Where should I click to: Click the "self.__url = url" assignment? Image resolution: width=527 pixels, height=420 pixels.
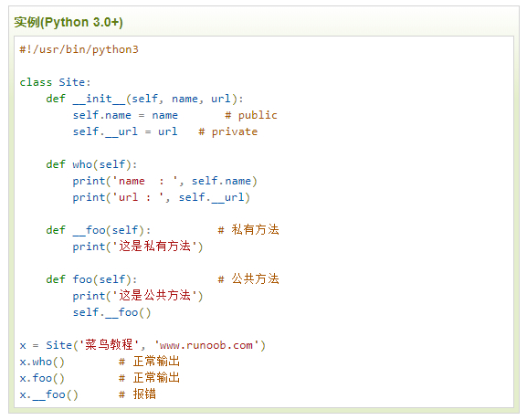pyautogui.click(x=125, y=131)
